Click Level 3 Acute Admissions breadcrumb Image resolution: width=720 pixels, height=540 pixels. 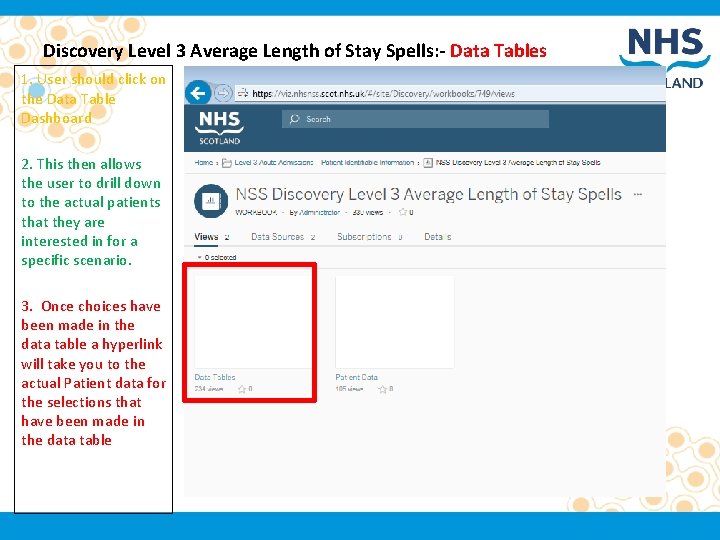(x=274, y=163)
